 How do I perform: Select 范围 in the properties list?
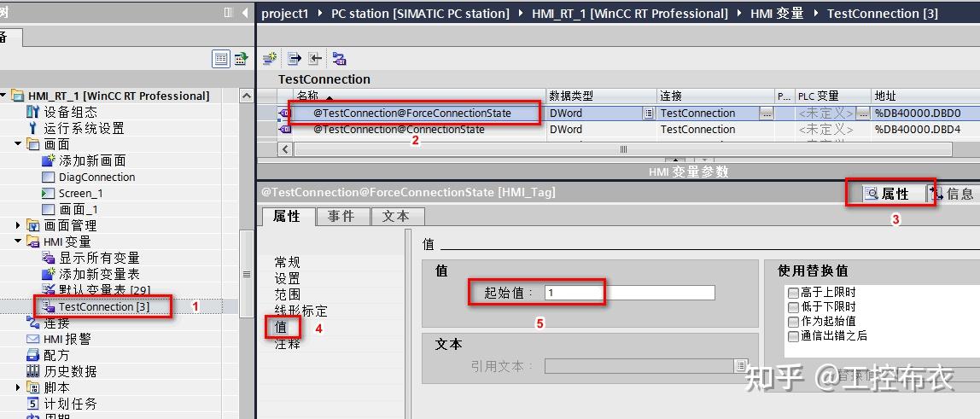click(x=288, y=294)
